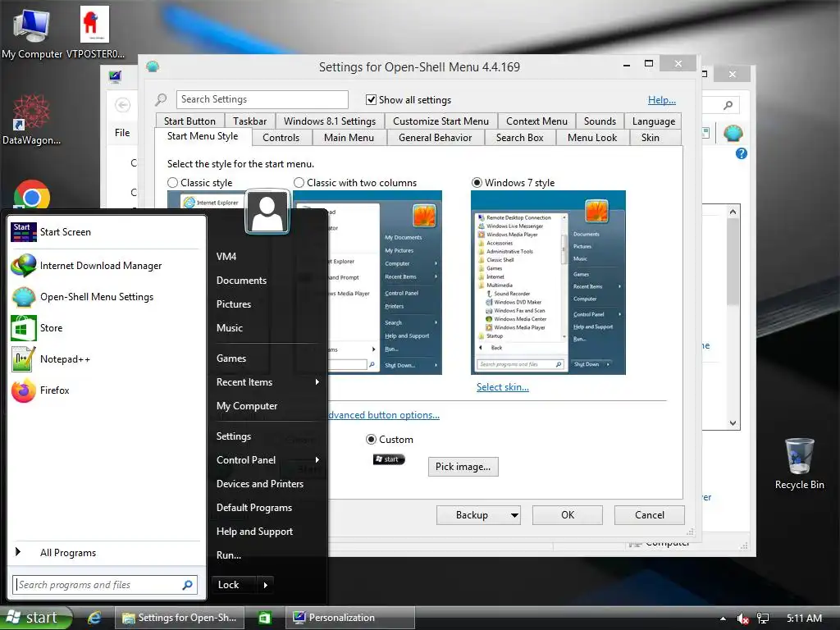
Task: Expand Control Panel submenu
Action: point(317,459)
